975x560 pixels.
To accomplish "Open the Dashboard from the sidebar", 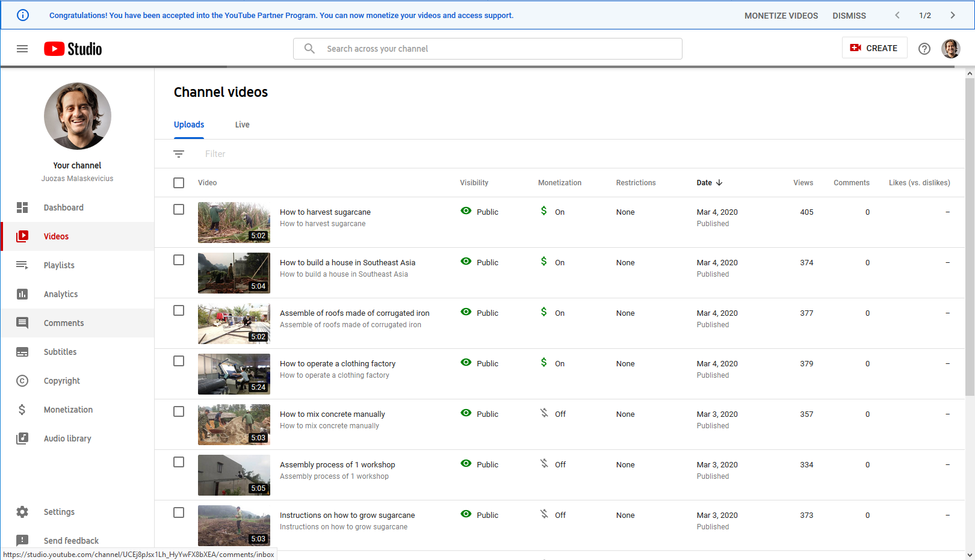I will (x=63, y=207).
